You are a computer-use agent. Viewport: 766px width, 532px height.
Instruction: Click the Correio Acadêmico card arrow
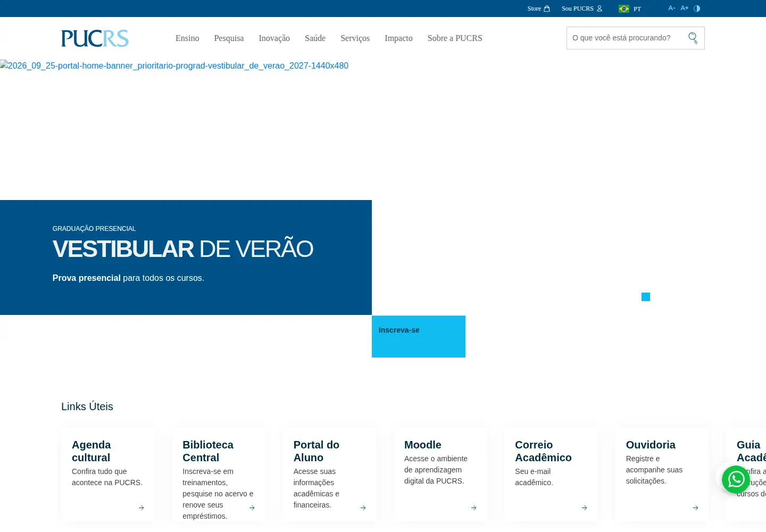(584, 508)
